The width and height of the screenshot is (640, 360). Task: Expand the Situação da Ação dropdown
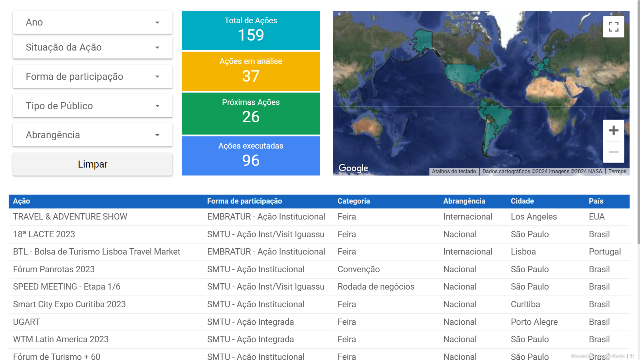[93, 47]
